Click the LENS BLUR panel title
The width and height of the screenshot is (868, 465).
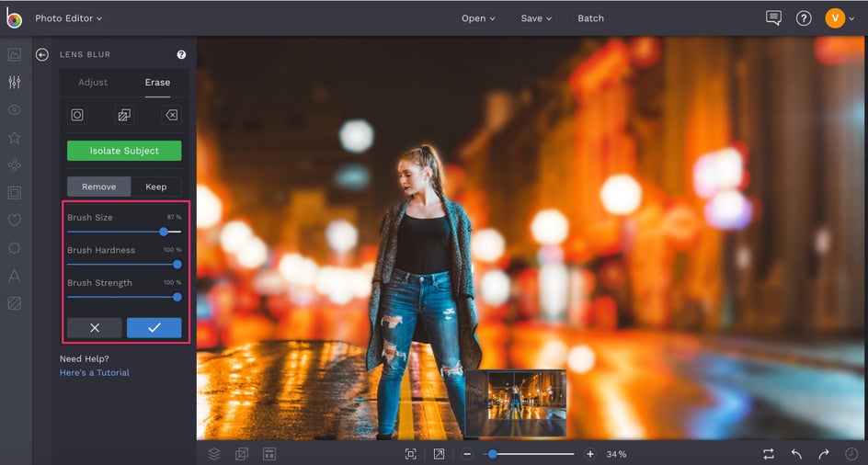pos(85,54)
